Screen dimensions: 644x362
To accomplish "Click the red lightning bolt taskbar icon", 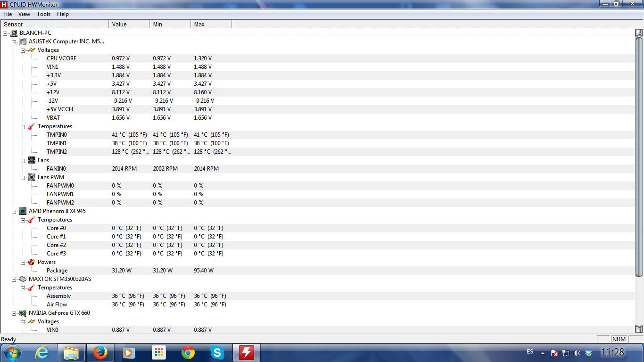I will pyautogui.click(x=247, y=353).
